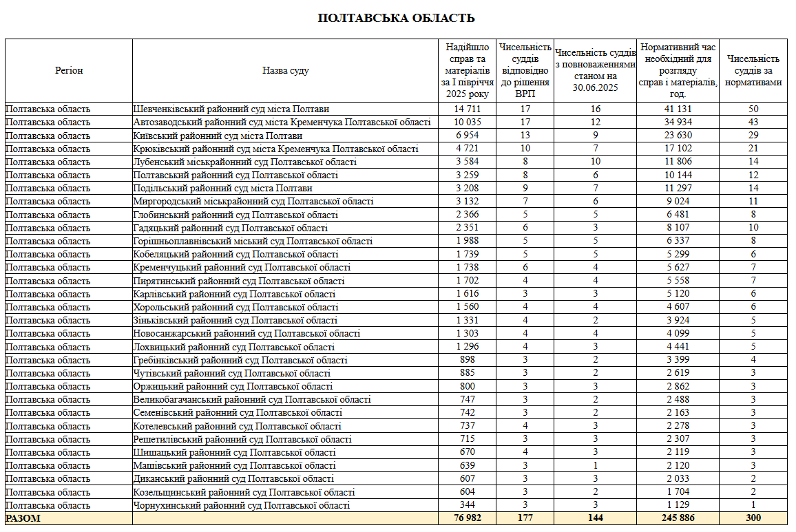796x532 pixels.
Task: Click total normative hours 245 886
Action: (678, 518)
